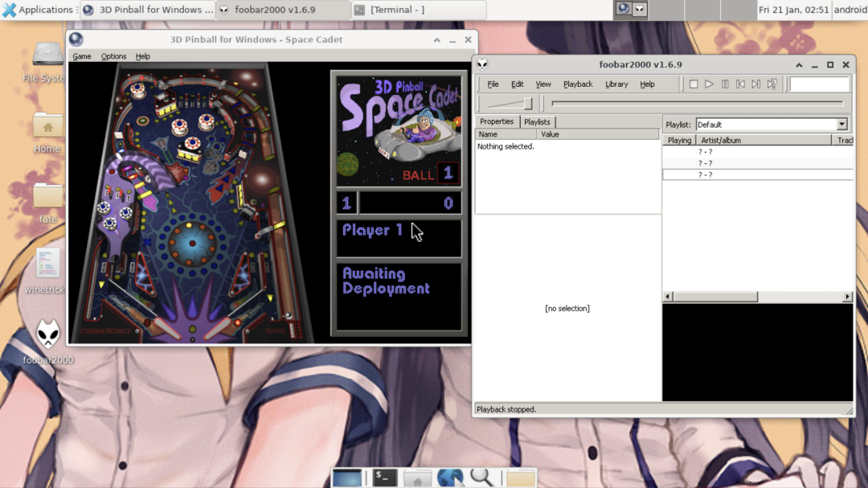Switch to Terminal window in taskbar

tap(418, 10)
